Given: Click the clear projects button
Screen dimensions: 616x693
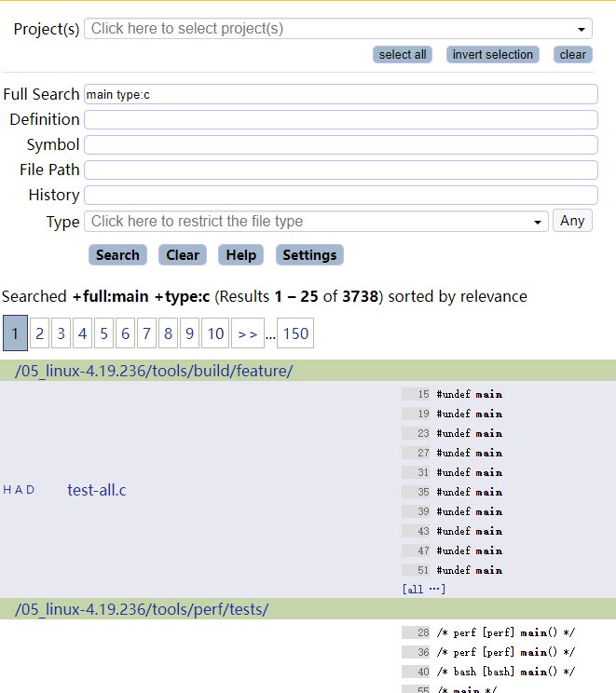Looking at the screenshot, I should click(572, 55).
